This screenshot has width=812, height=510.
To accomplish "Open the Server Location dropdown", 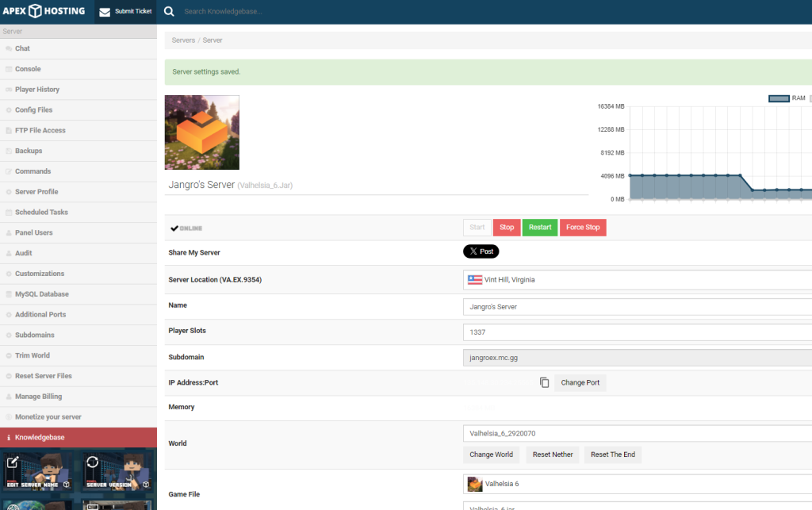I will click(x=638, y=280).
